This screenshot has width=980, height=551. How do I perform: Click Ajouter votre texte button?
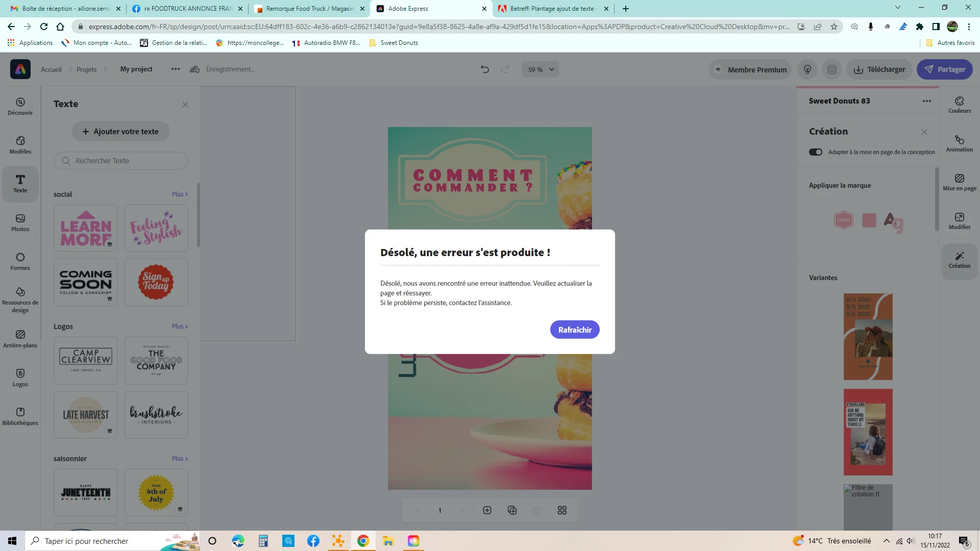(120, 132)
